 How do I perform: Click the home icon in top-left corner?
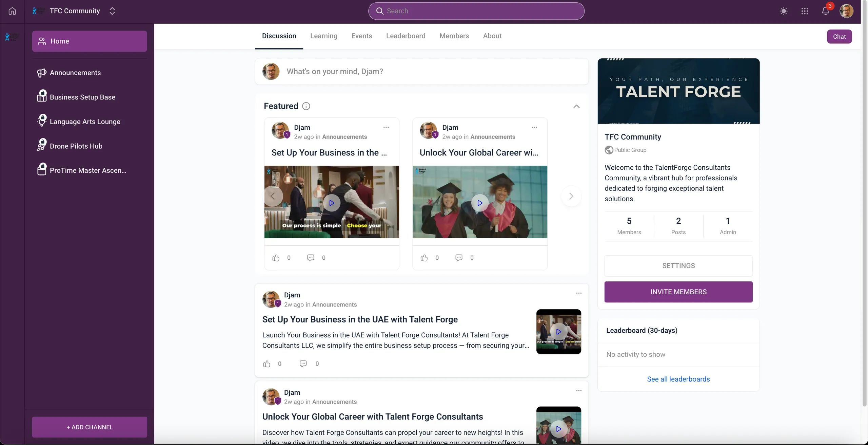click(12, 11)
